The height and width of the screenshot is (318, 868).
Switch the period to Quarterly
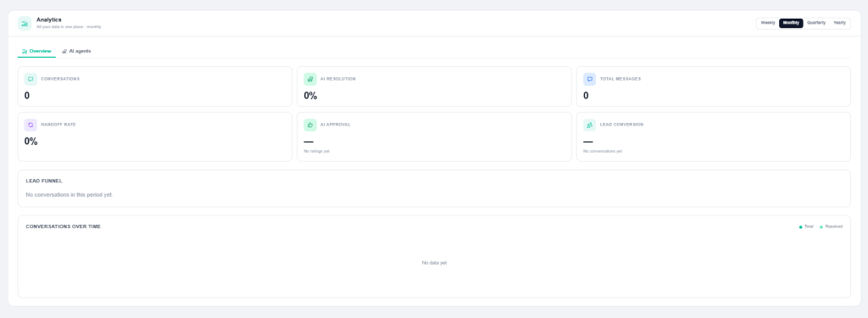pyautogui.click(x=816, y=23)
